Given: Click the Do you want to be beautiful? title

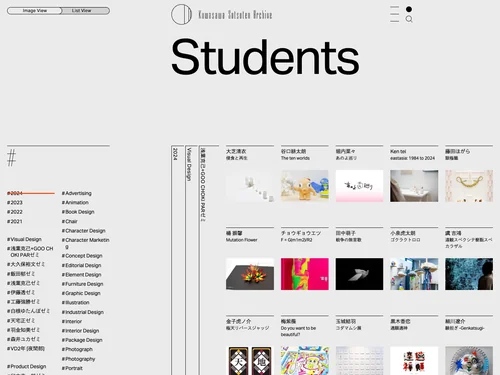Looking at the screenshot, I should (x=298, y=331).
